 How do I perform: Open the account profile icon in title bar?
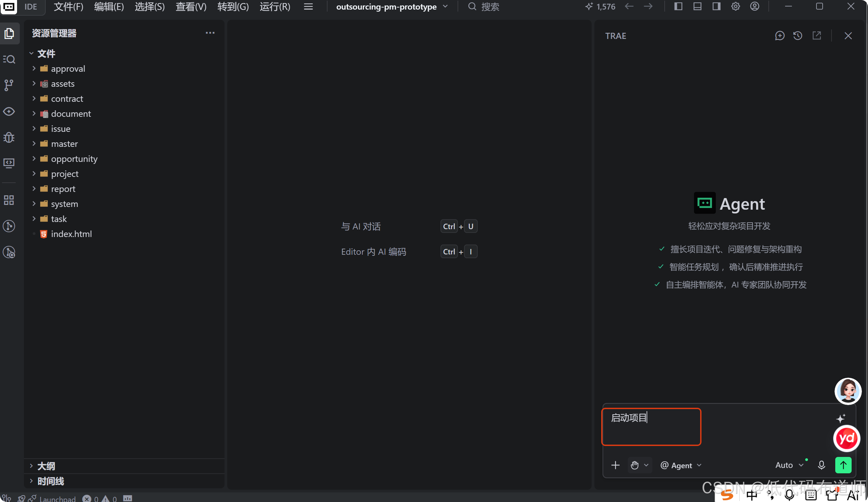[x=754, y=6]
